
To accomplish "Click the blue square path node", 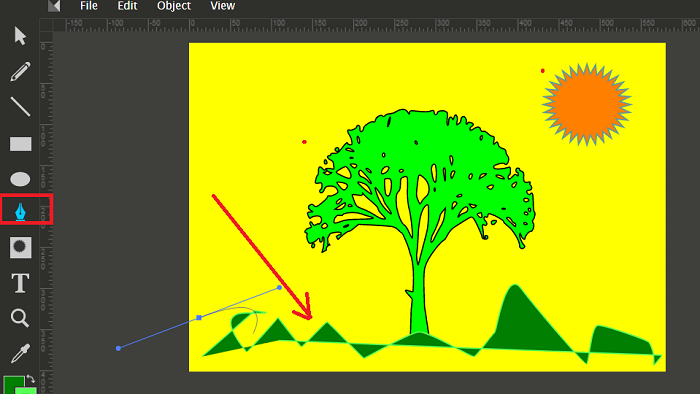I will click(x=199, y=318).
